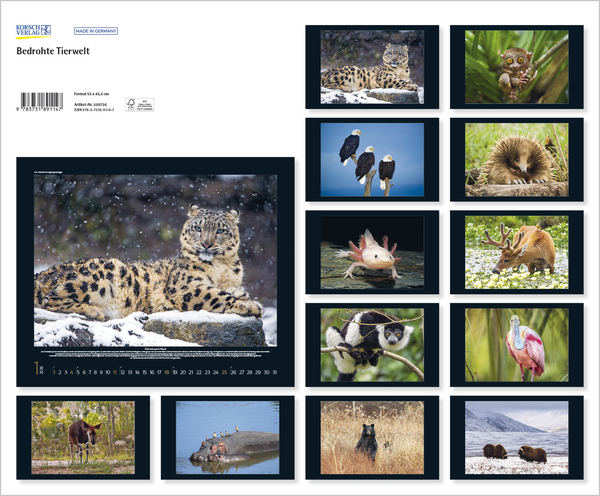This screenshot has height=496, width=600.
Task: Select the deer in flowers thumbnail
Action: pyautogui.click(x=516, y=252)
